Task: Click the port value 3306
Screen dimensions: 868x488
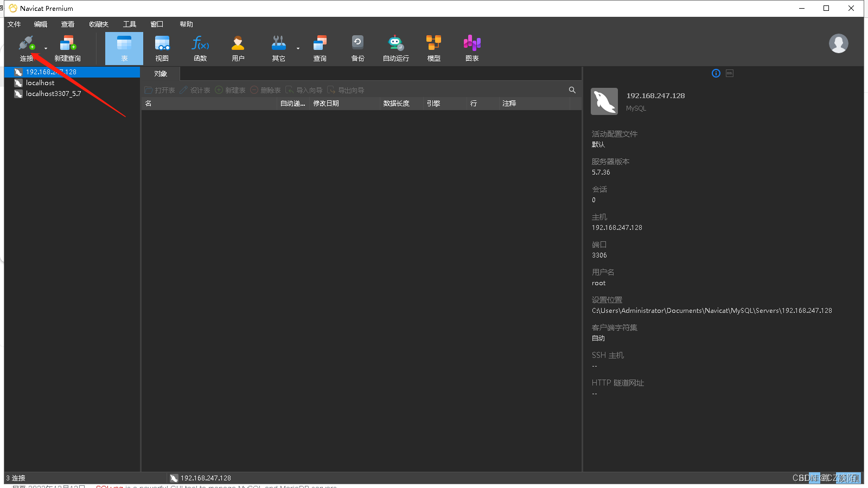Action: pos(599,255)
